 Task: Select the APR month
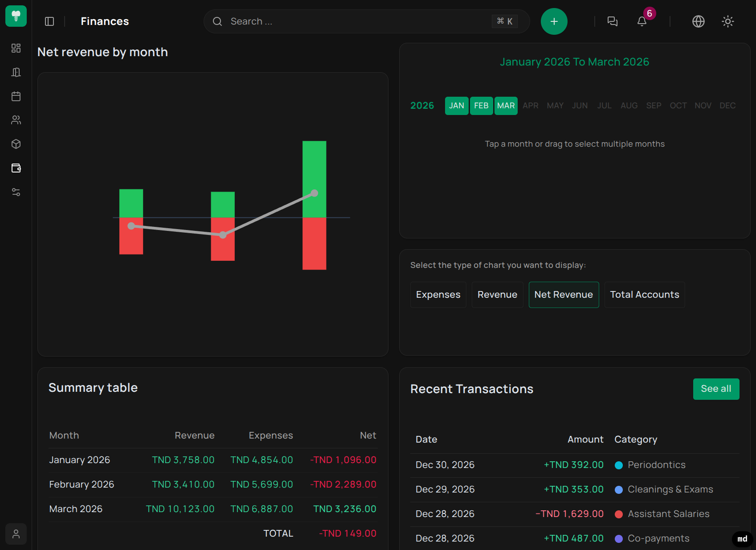530,106
